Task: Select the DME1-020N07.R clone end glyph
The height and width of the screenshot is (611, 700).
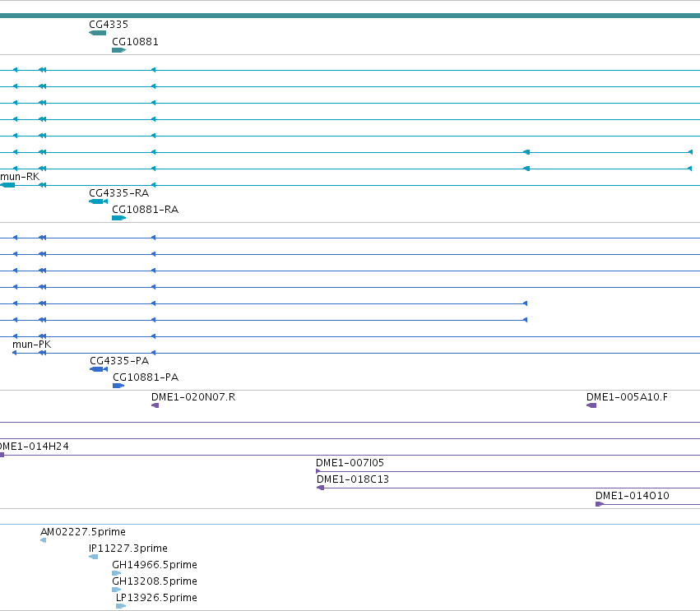Action: point(155,405)
